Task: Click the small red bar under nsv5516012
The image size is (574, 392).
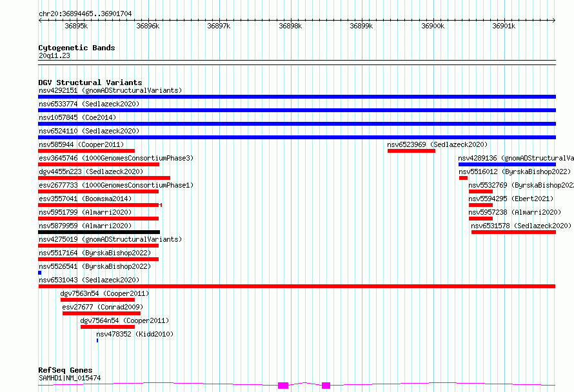Action: click(464, 178)
